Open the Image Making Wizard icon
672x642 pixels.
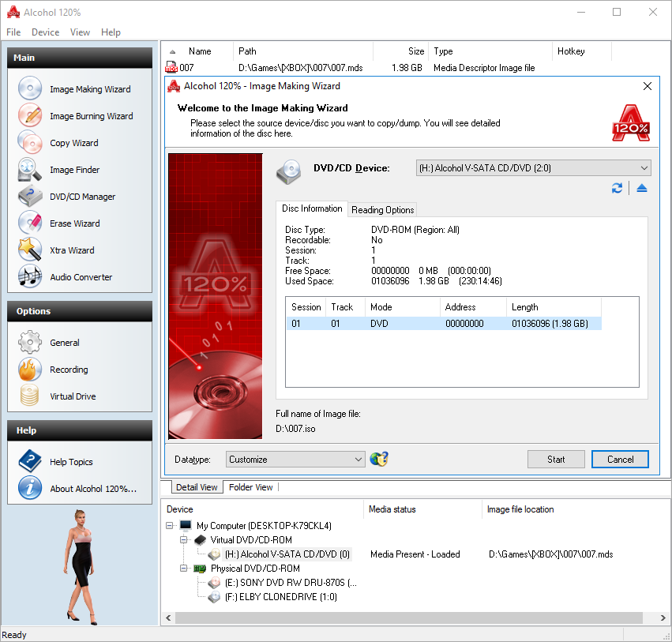29,88
